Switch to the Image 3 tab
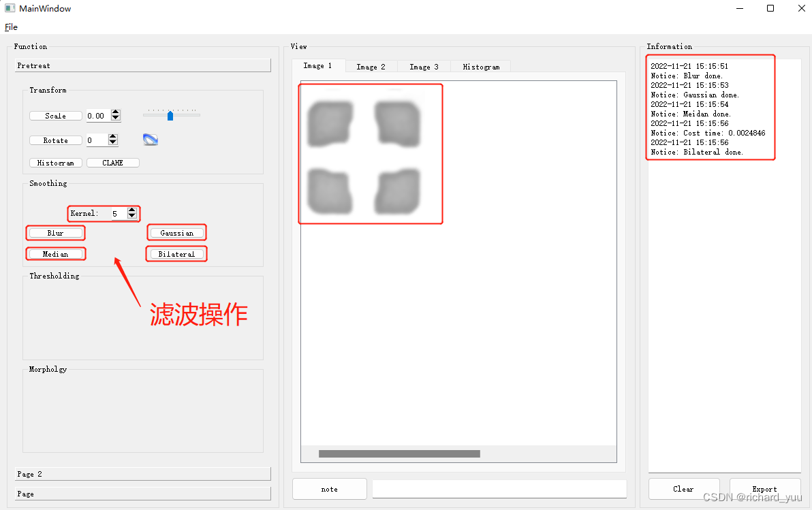Image resolution: width=812 pixels, height=510 pixels. 424,67
